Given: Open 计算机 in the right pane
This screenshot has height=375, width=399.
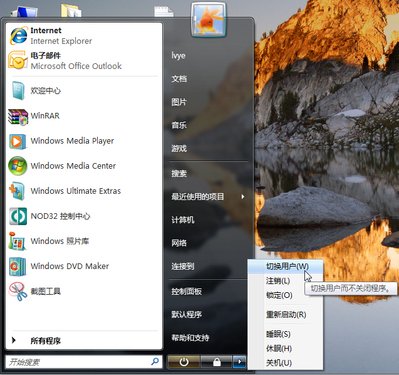Looking at the screenshot, I should pos(183,220).
